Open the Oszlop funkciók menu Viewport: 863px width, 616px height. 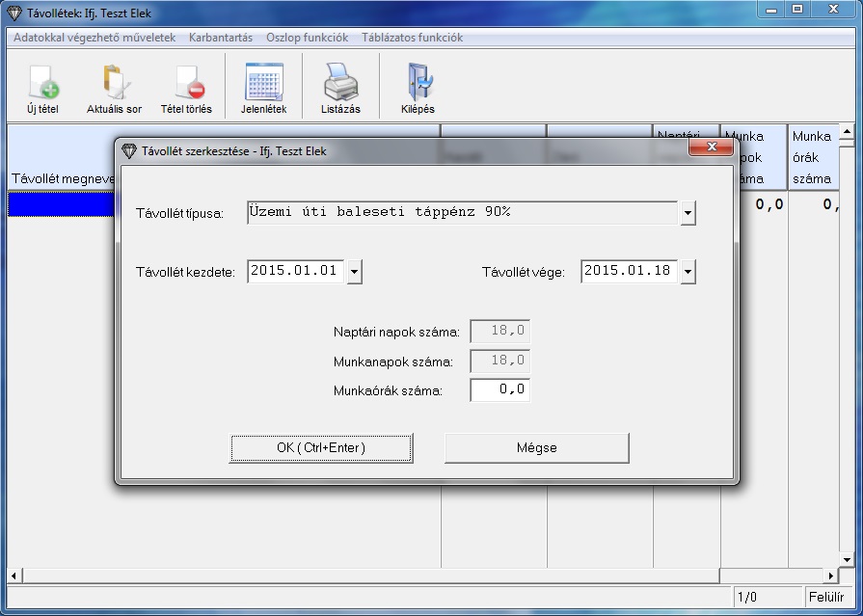pyautogui.click(x=307, y=38)
